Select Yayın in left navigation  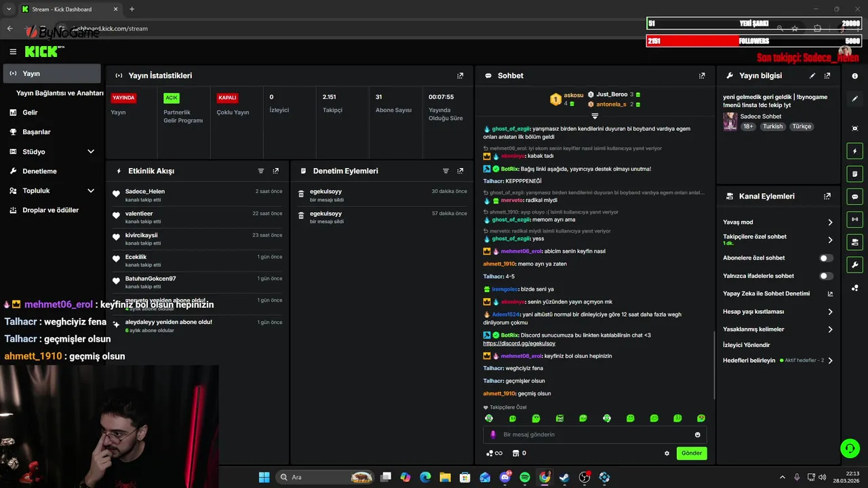pos(52,73)
